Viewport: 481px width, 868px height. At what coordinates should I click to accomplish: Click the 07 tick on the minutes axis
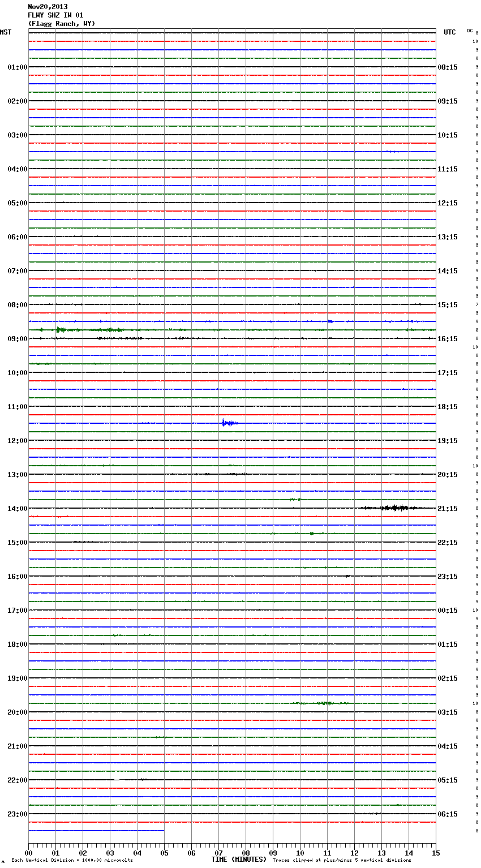point(218,853)
